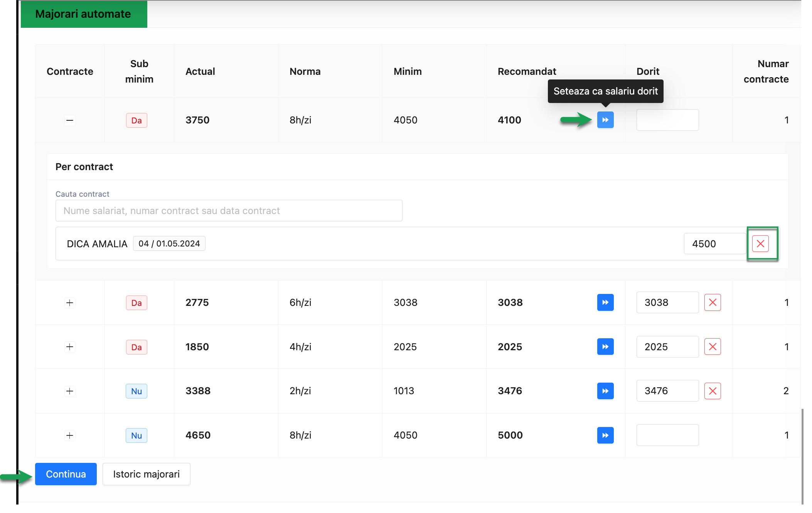This screenshot has height=513, width=812.
Task: Expand the 2775 contracts row
Action: [70, 303]
